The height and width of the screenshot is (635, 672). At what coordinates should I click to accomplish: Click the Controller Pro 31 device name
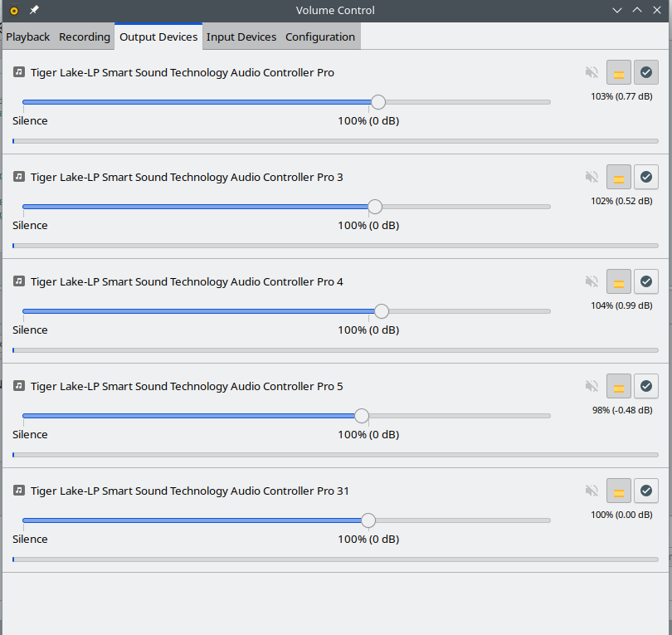190,491
